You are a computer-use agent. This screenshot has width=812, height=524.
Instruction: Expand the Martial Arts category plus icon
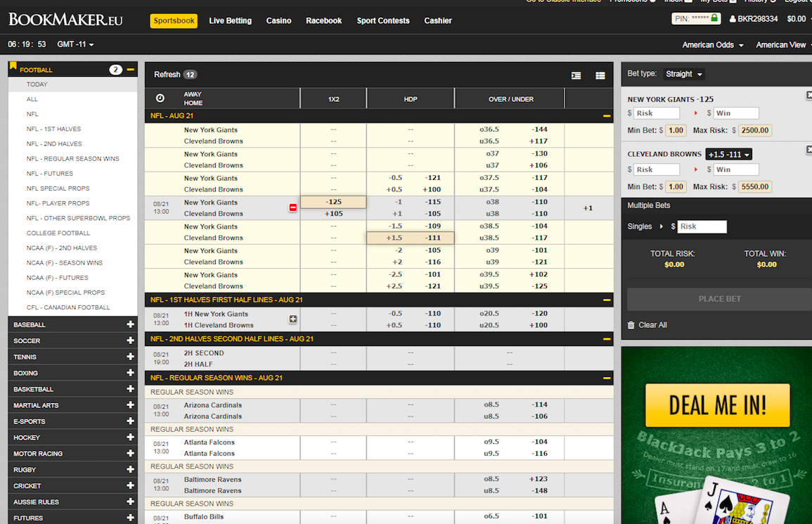click(x=131, y=405)
